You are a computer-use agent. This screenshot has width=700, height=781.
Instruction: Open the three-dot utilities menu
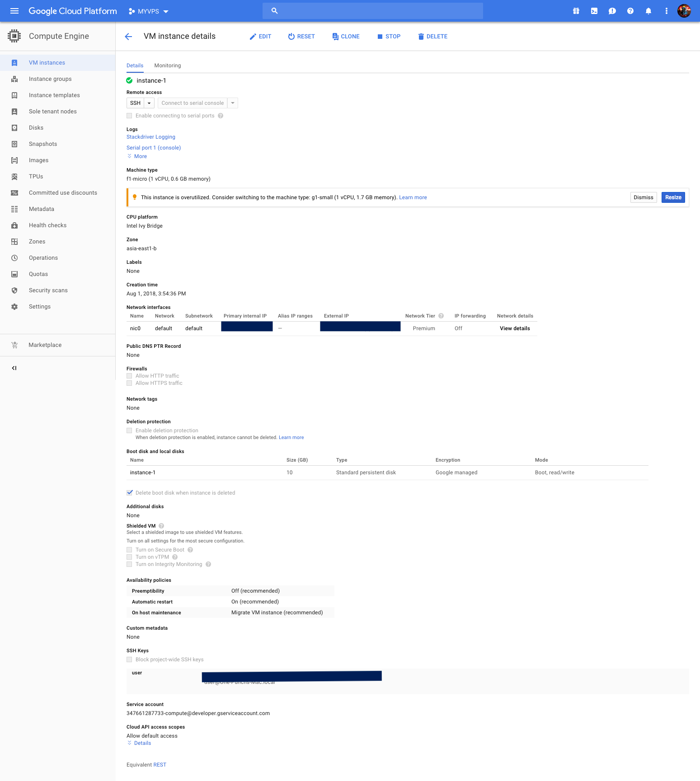667,11
